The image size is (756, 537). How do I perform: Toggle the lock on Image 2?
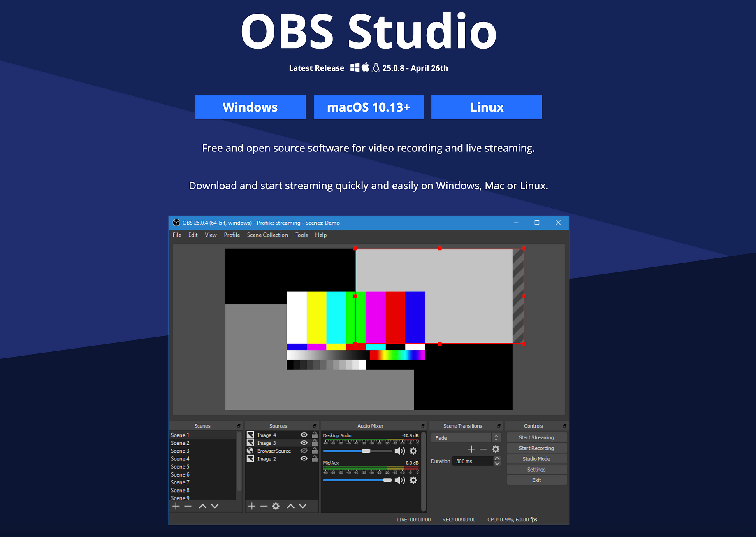(315, 458)
